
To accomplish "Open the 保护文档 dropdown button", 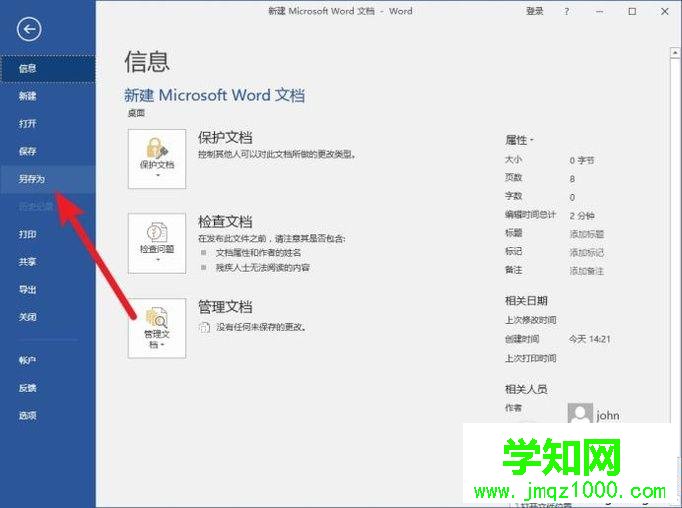I will pos(157,159).
